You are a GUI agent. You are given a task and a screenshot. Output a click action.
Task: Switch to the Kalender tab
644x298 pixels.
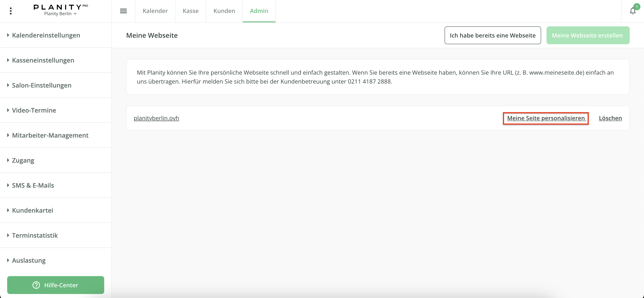[155, 11]
